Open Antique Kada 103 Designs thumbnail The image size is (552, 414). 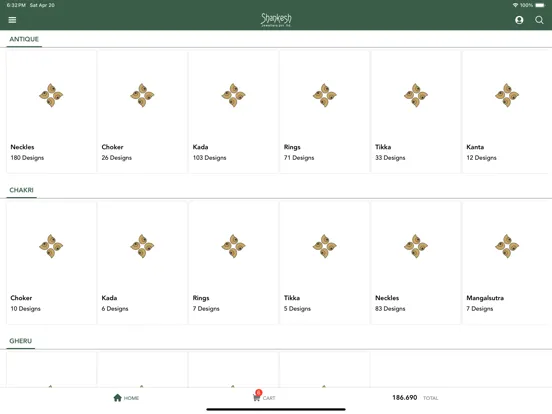[233, 95]
